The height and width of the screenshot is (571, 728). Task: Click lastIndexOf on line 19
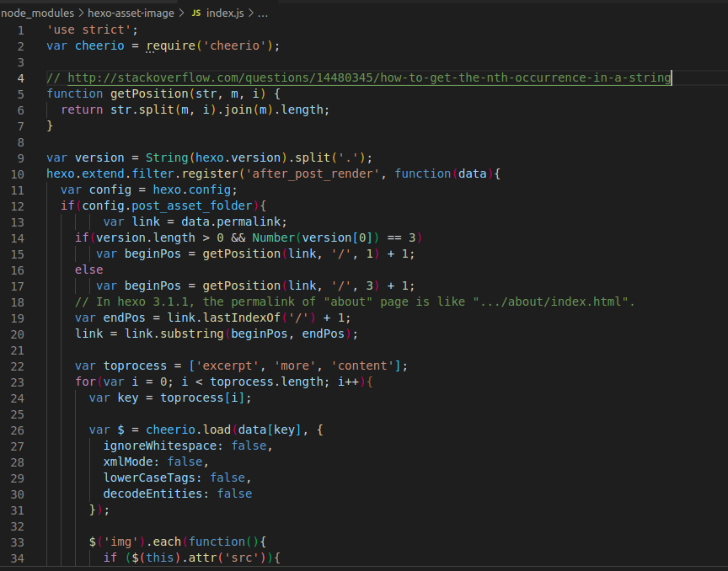[241, 318]
